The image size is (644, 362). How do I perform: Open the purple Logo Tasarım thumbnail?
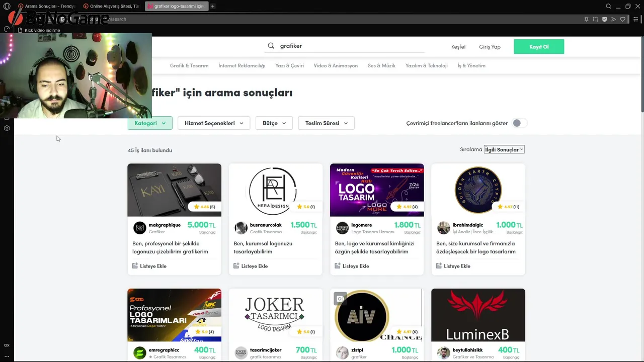pos(377,190)
